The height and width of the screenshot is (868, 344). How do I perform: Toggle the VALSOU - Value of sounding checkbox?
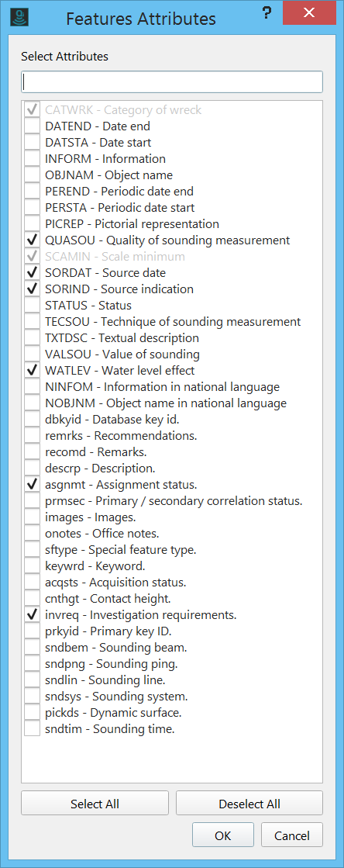[33, 354]
